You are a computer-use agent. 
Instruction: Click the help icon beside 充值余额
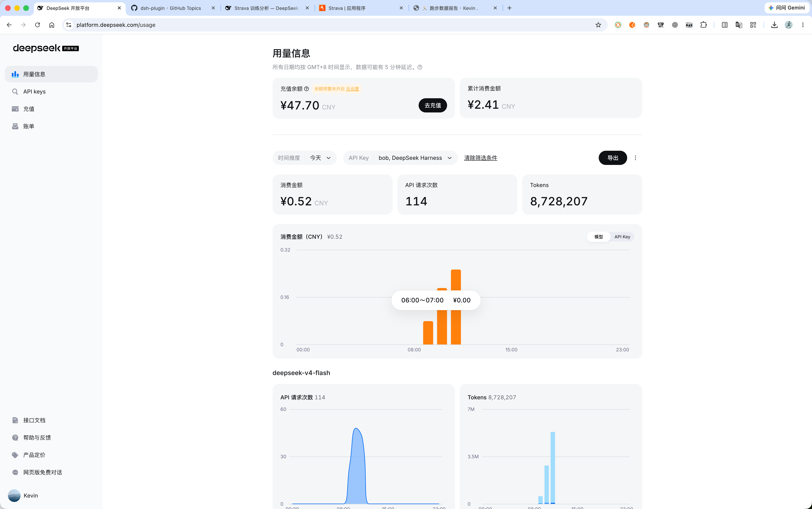point(307,89)
